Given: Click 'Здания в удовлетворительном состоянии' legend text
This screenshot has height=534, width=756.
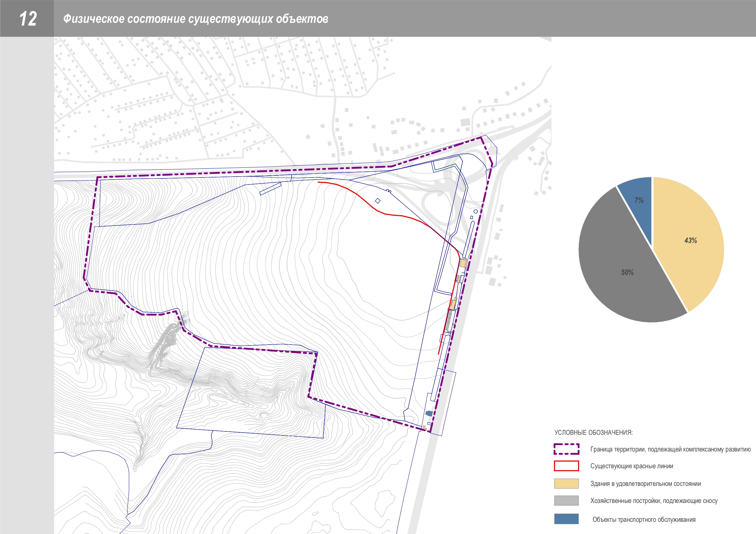Looking at the screenshot, I should point(645,484).
